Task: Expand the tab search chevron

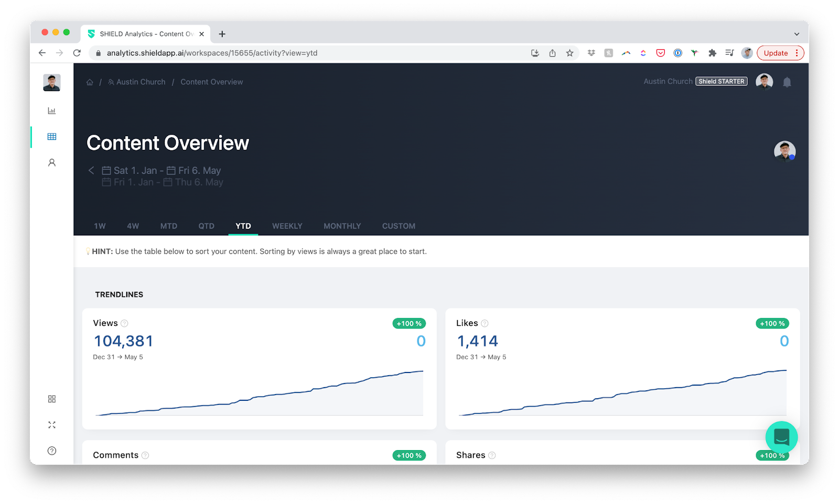Action: coord(797,34)
